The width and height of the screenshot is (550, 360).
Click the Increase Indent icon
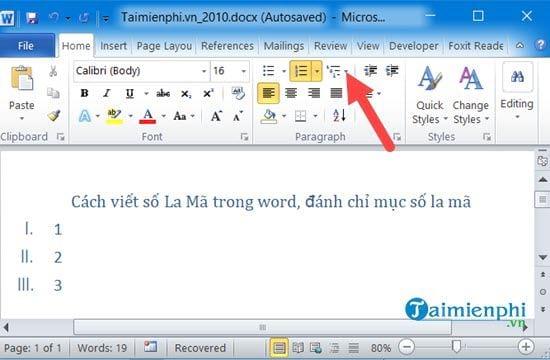(392, 71)
